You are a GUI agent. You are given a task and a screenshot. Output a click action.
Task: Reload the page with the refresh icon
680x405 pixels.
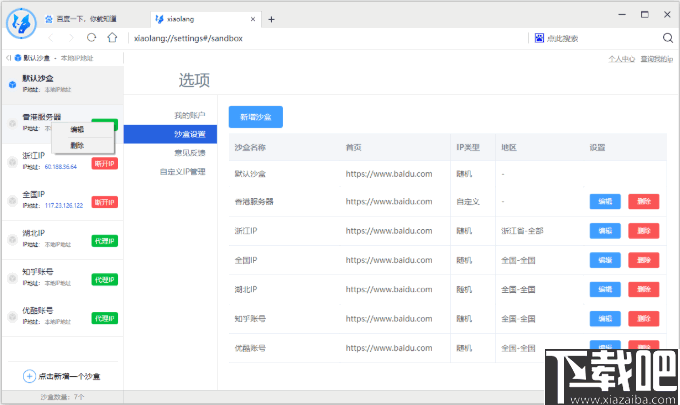[x=91, y=38]
